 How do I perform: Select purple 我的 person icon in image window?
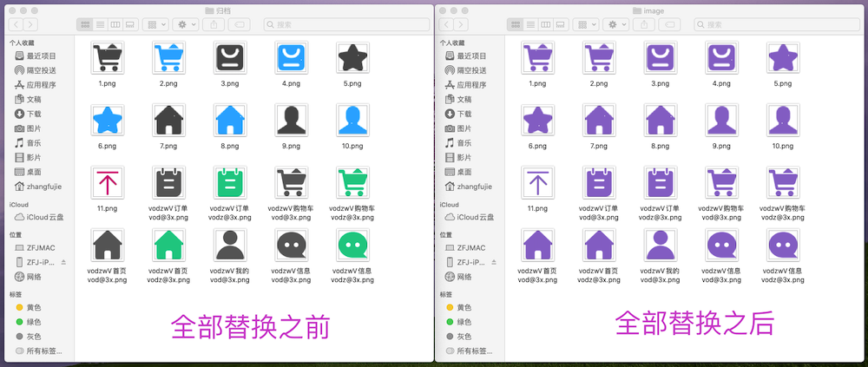coord(660,245)
